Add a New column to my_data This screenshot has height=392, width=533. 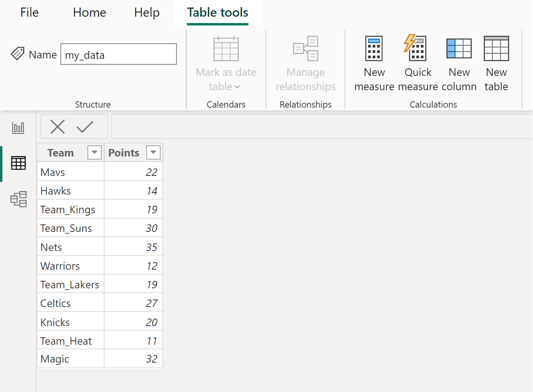pos(459,64)
